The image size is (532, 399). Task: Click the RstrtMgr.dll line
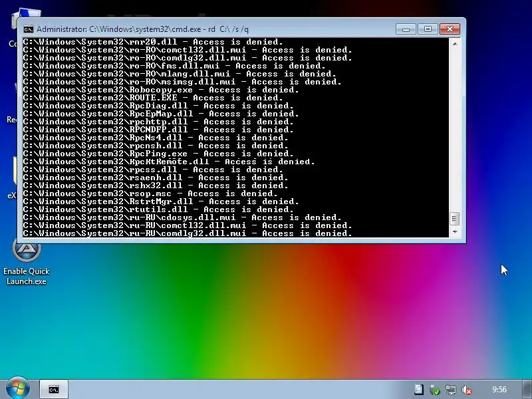(161, 201)
